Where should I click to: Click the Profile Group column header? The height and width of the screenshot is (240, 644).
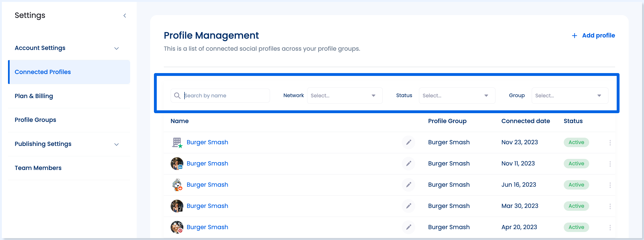click(447, 121)
